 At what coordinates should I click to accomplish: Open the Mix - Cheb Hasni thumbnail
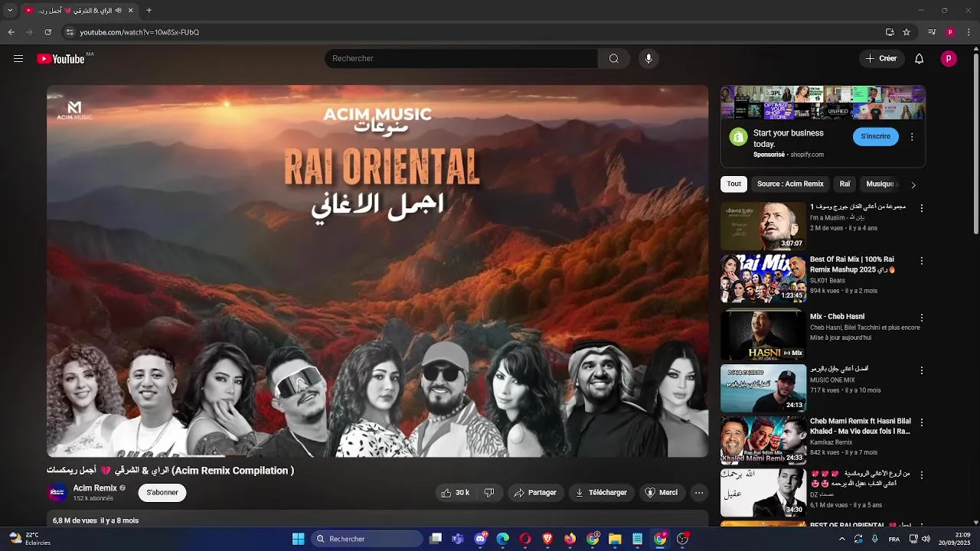click(763, 334)
